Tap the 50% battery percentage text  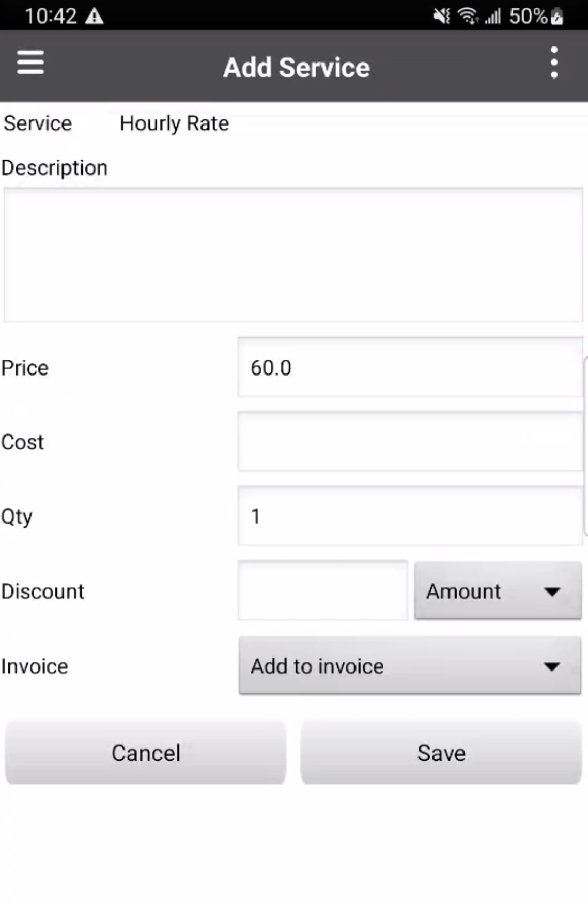(528, 17)
